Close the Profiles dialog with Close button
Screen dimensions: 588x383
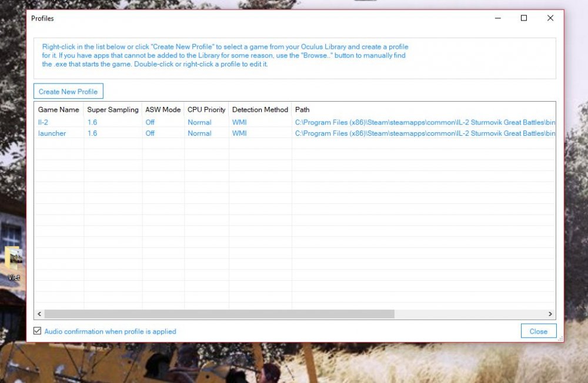(x=538, y=331)
